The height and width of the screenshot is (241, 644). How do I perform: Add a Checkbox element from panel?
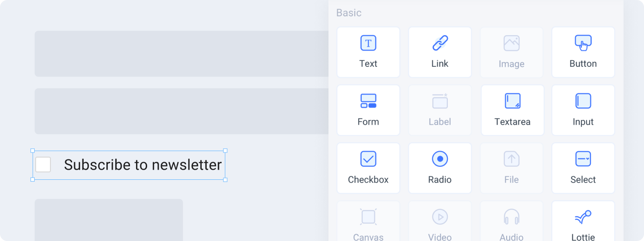(x=368, y=168)
